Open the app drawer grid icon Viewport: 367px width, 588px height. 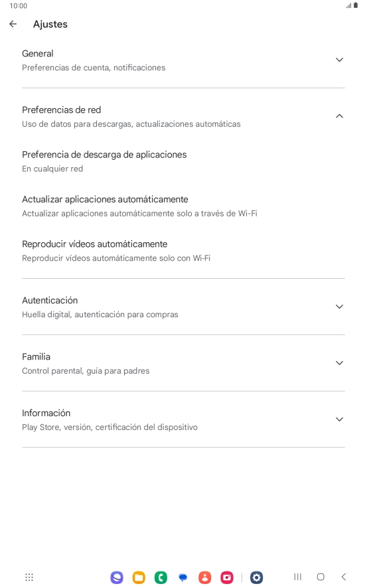point(29,577)
